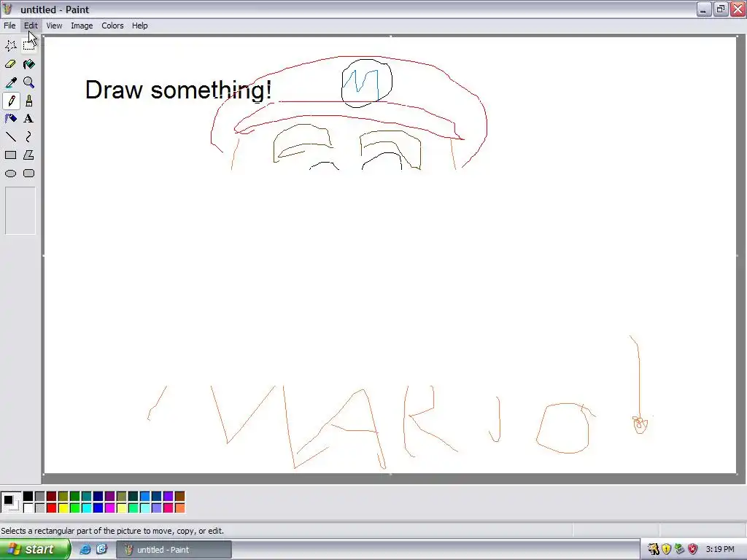Image resolution: width=747 pixels, height=560 pixels.
Task: Open the Help menu
Action: pos(139,26)
